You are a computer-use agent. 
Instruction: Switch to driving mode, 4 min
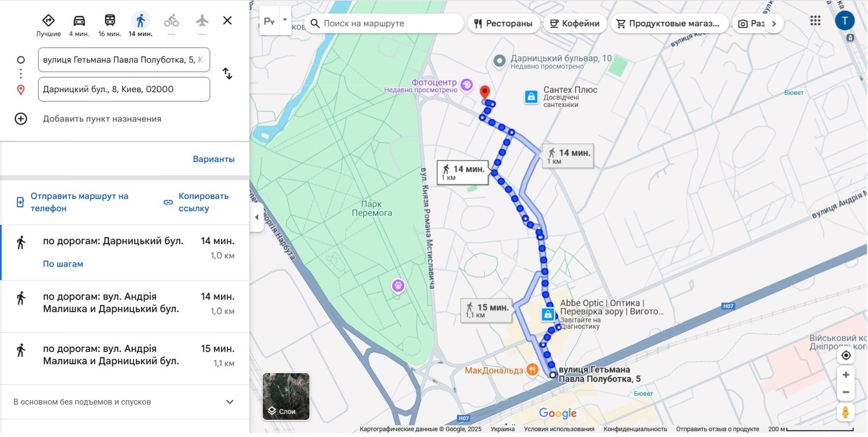coord(79,25)
